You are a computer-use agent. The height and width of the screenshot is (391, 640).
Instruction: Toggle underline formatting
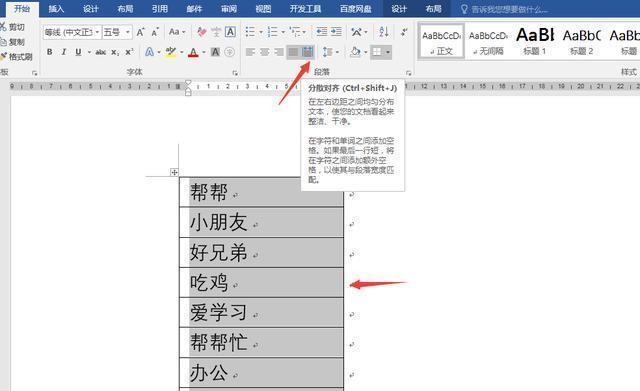tap(78, 52)
